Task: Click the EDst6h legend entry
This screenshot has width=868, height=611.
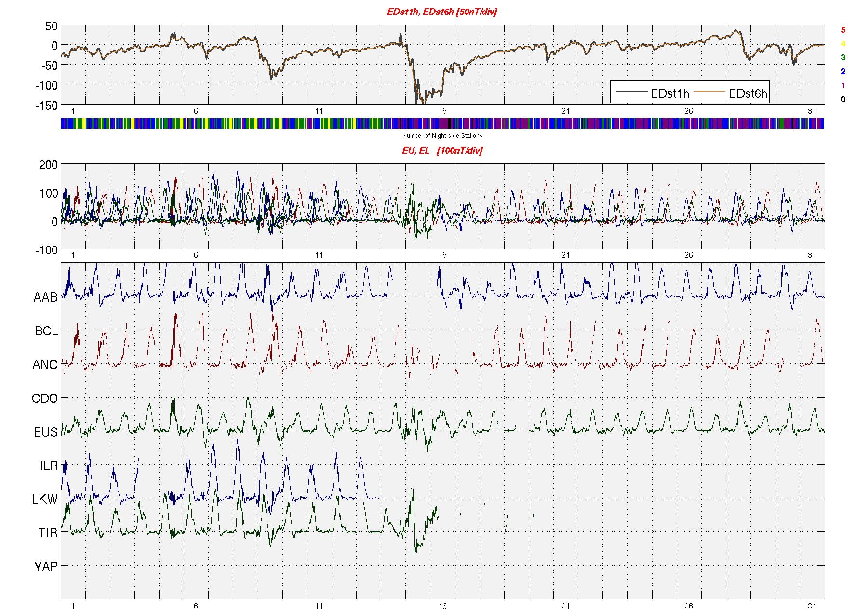Action: [729, 93]
